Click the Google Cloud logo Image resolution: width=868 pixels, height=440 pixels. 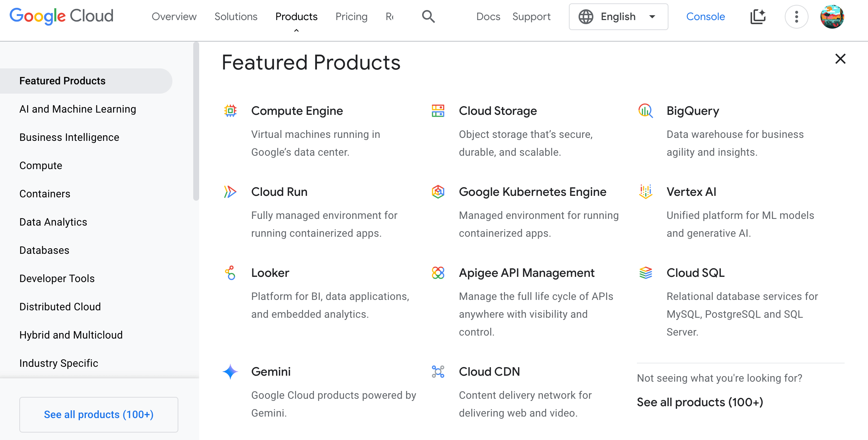click(x=61, y=16)
